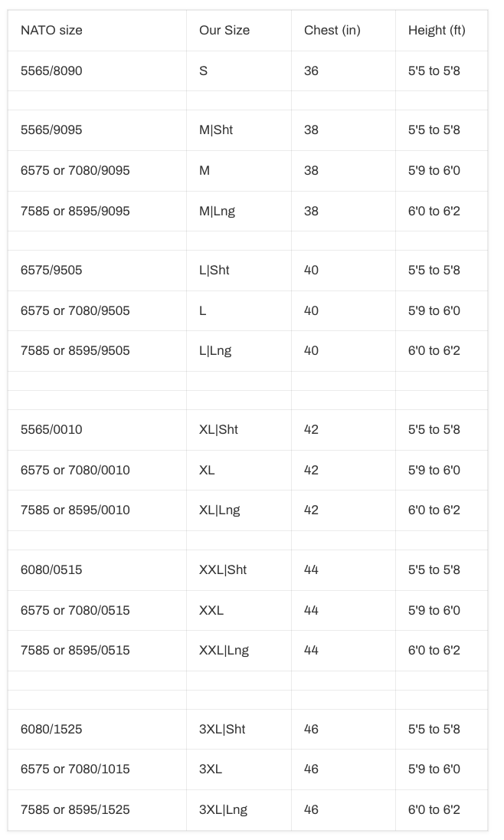Viewport: 504px width, 840px height.
Task: Click the Our Size column header
Action: tap(224, 31)
